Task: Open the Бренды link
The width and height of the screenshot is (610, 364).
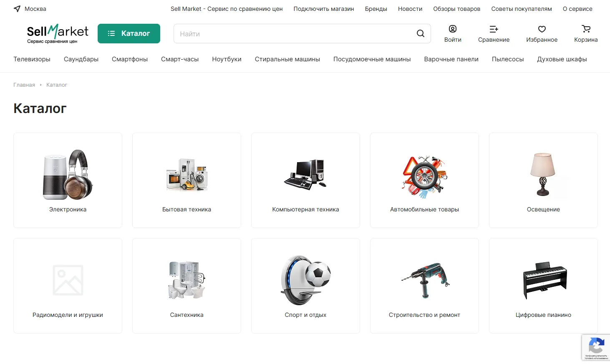Action: coord(376,9)
